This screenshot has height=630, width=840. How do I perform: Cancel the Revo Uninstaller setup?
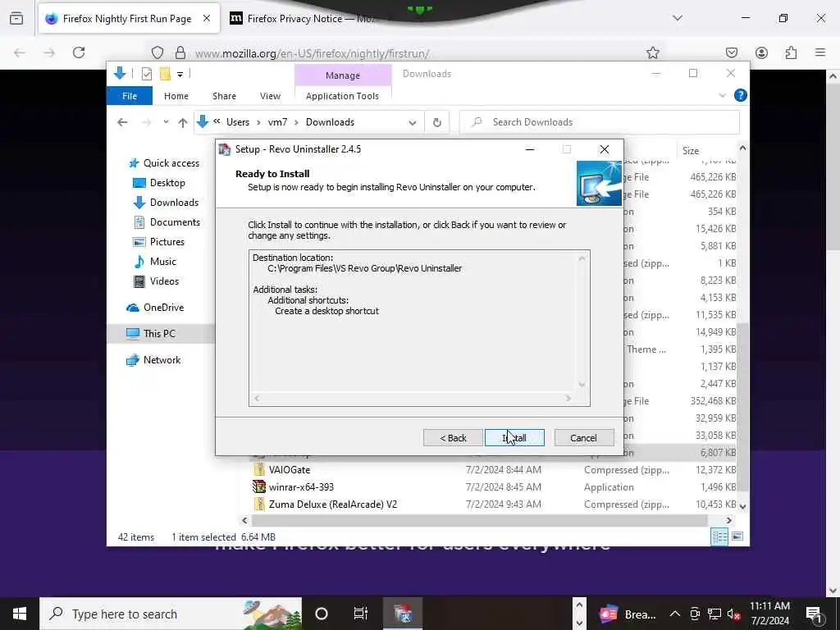(x=583, y=438)
